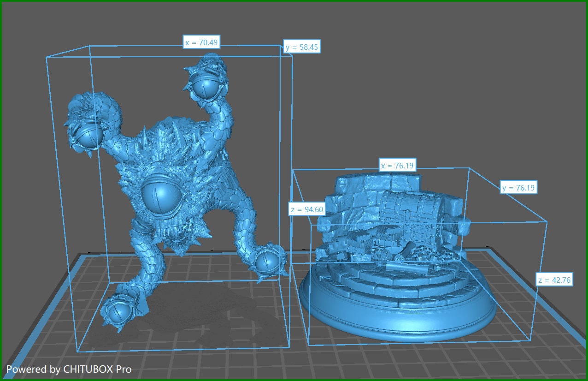
Task: Click the Powered by CHITUBOX Pro text
Action: point(69,369)
